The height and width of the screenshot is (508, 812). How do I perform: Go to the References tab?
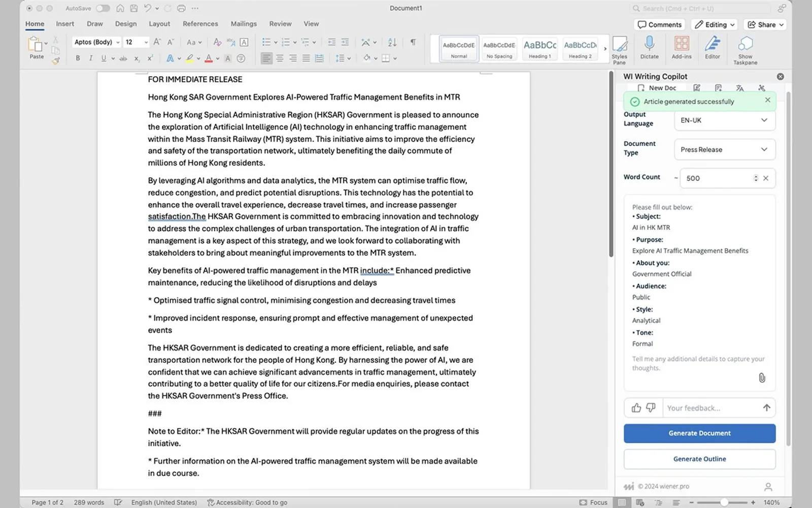click(200, 24)
